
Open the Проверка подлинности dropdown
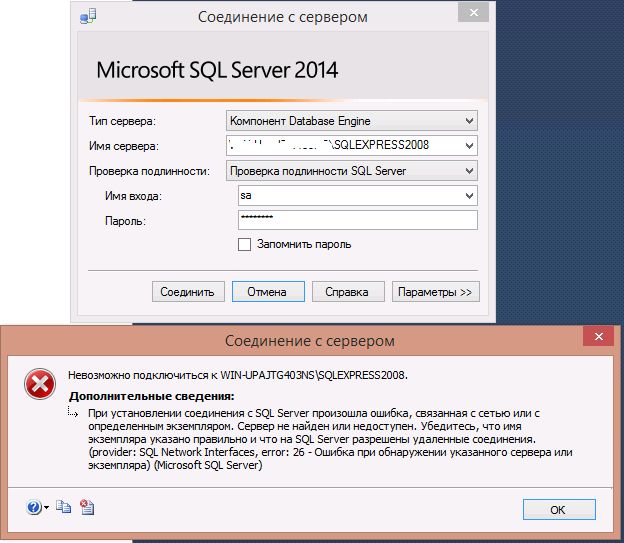352,171
